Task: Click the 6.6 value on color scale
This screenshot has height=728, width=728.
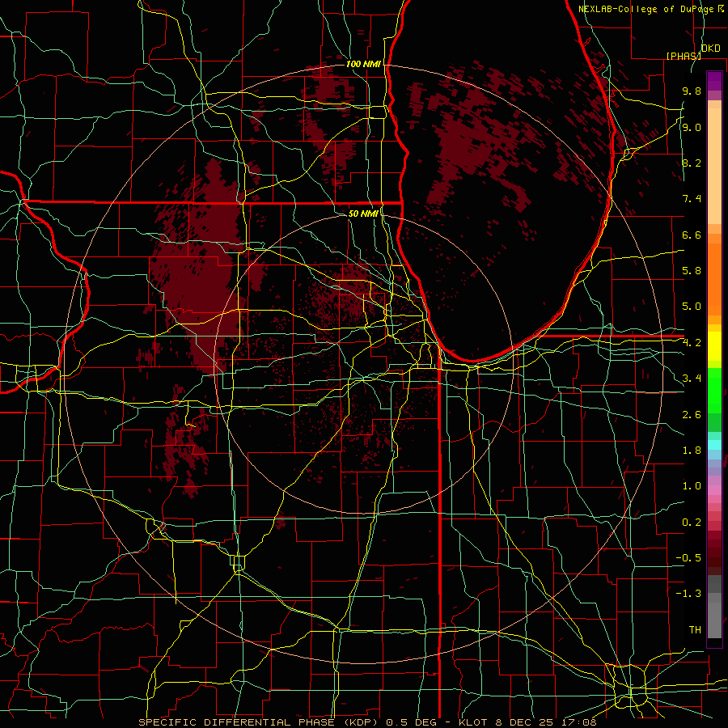Action: point(692,235)
